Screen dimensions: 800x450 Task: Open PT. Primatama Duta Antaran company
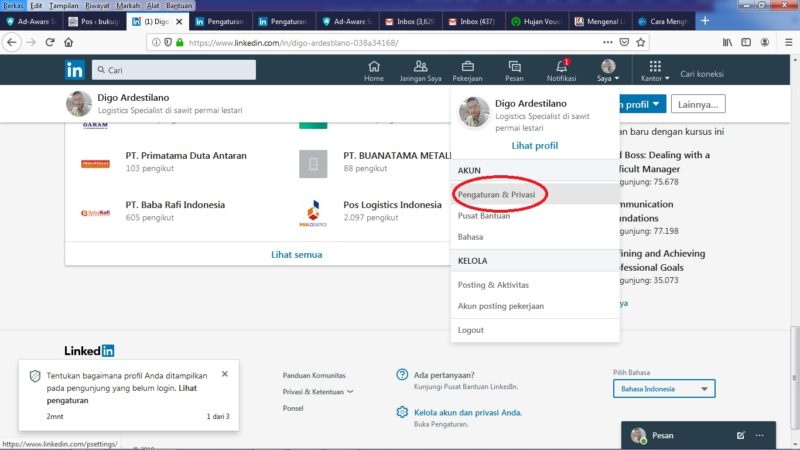point(186,156)
